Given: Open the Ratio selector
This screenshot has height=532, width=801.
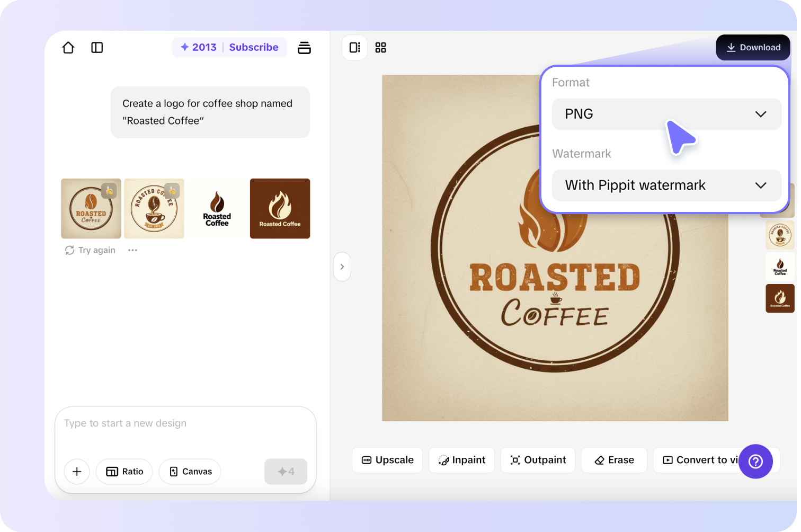Looking at the screenshot, I should [x=124, y=472].
